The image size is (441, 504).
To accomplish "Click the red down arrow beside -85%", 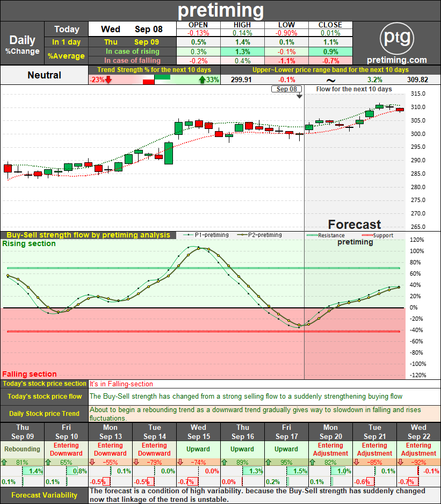I will pyautogui.click(x=357, y=462).
